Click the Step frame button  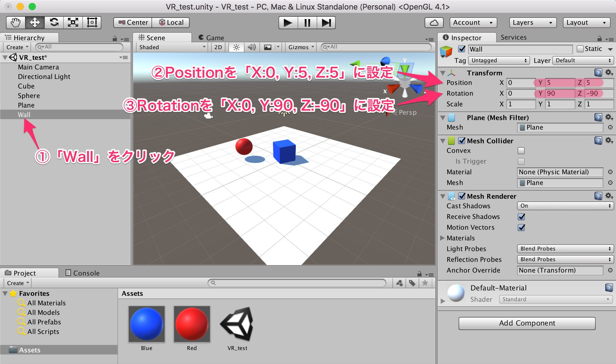[x=326, y=23]
